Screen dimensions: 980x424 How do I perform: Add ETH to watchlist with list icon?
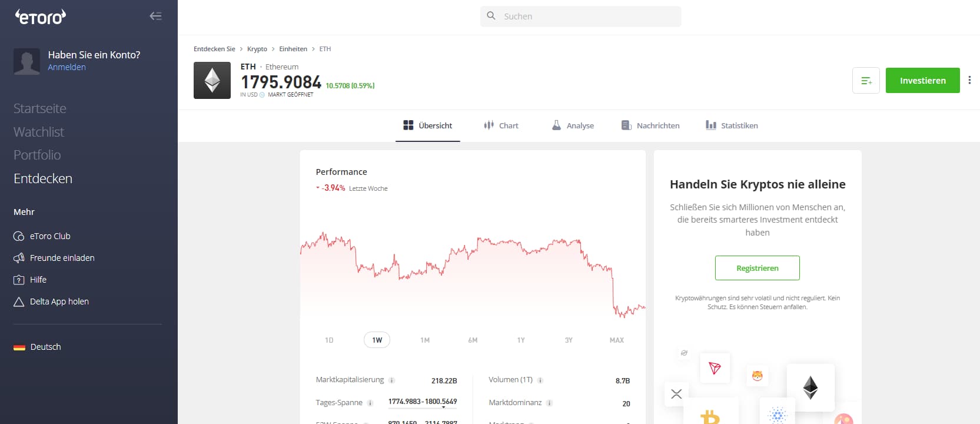tap(866, 81)
